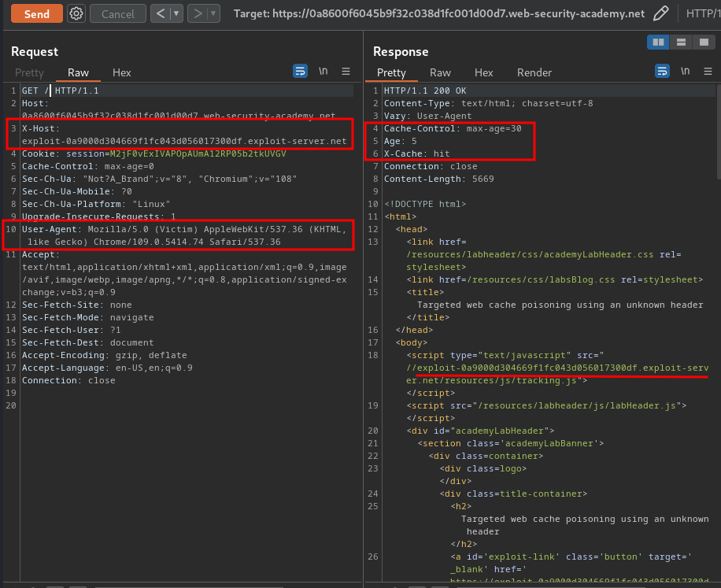
Task: Click the Vary: User-Agent response header
Action: pos(427,116)
